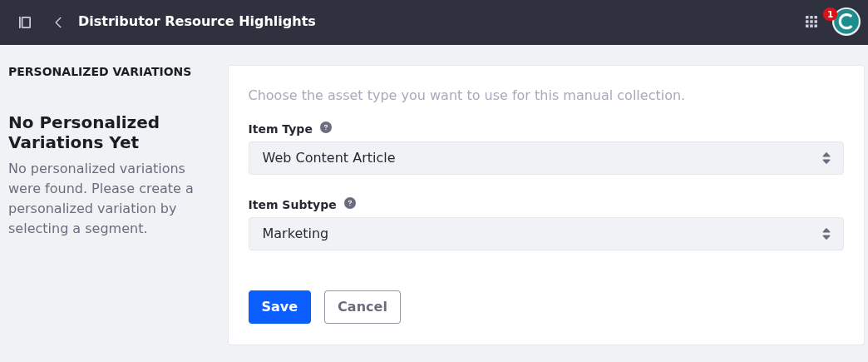Click the No Personalized Variations Yet heading
This screenshot has width=868, height=362.
tap(84, 132)
